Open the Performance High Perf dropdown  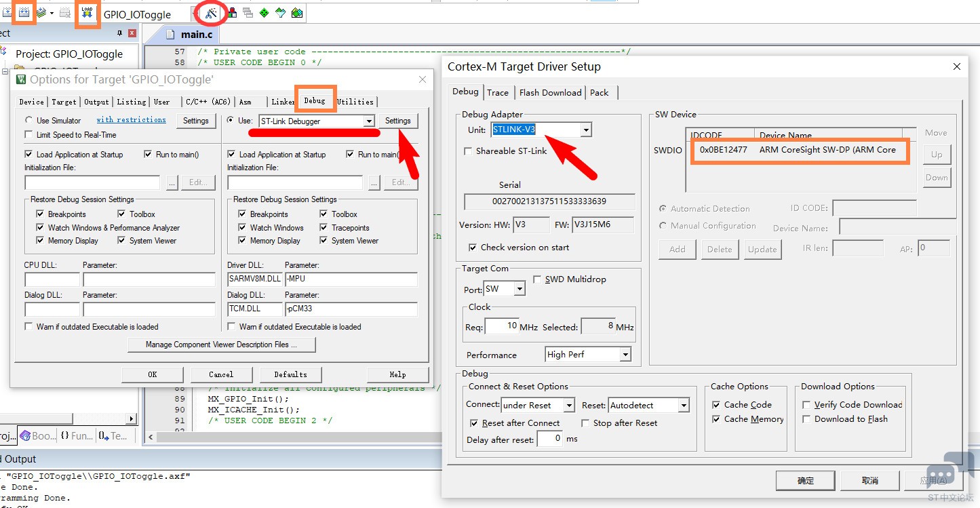click(x=625, y=355)
